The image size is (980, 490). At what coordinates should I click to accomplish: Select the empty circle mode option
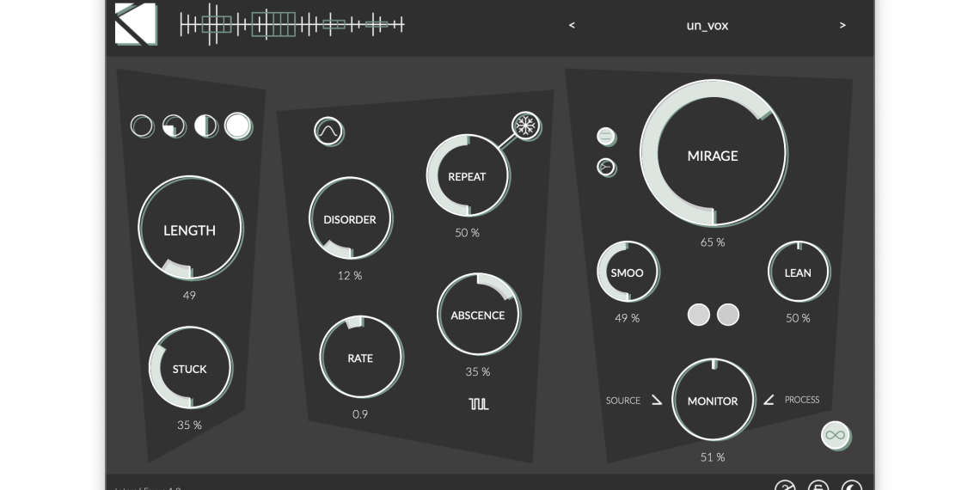tap(142, 126)
